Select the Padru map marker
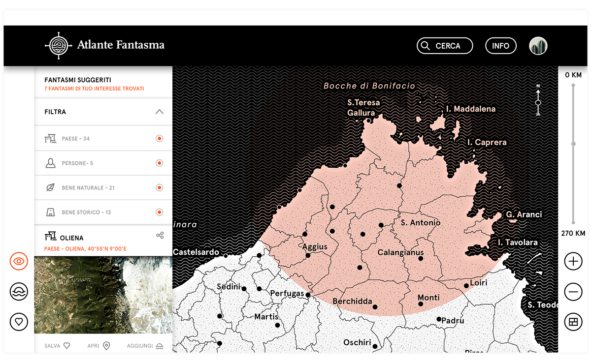 coord(439,319)
